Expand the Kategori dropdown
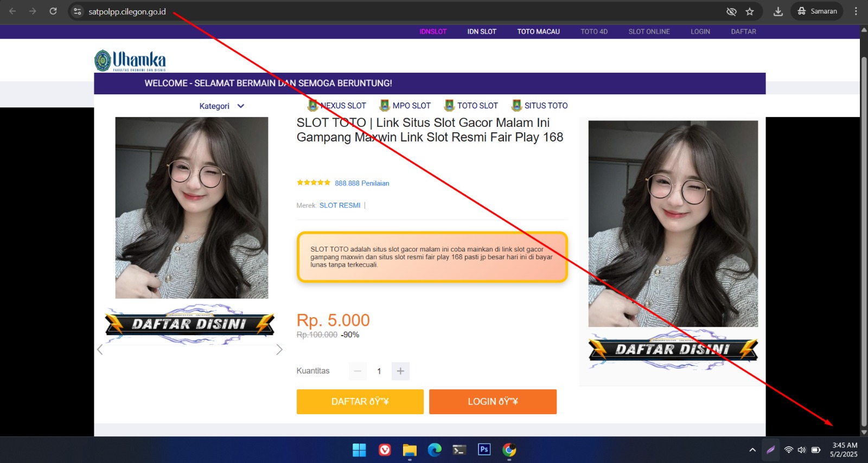Viewport: 868px width, 463px height. [222, 106]
